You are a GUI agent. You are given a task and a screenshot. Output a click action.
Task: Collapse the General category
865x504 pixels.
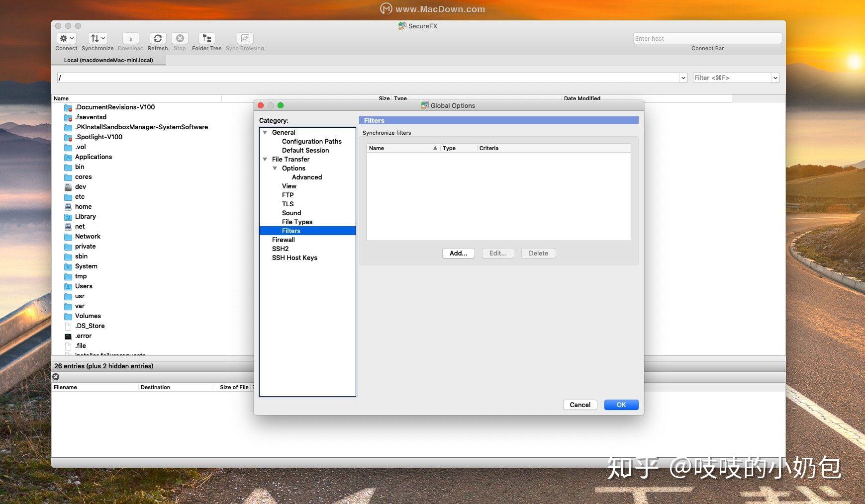[x=265, y=132]
